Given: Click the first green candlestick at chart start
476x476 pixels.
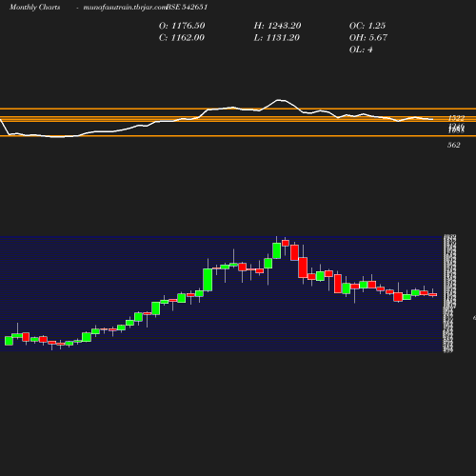Looking at the screenshot, I should coord(9,341).
